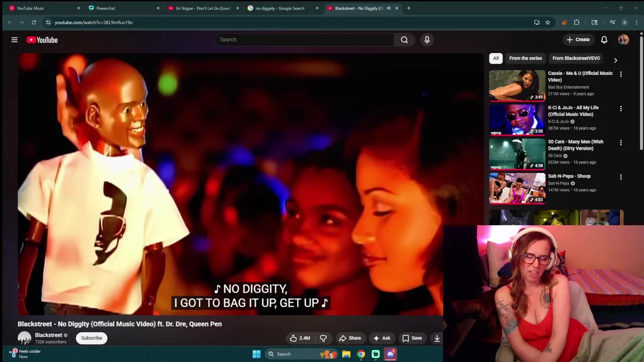Open the orange browser extension icon
The width and height of the screenshot is (644, 362).
tap(564, 23)
